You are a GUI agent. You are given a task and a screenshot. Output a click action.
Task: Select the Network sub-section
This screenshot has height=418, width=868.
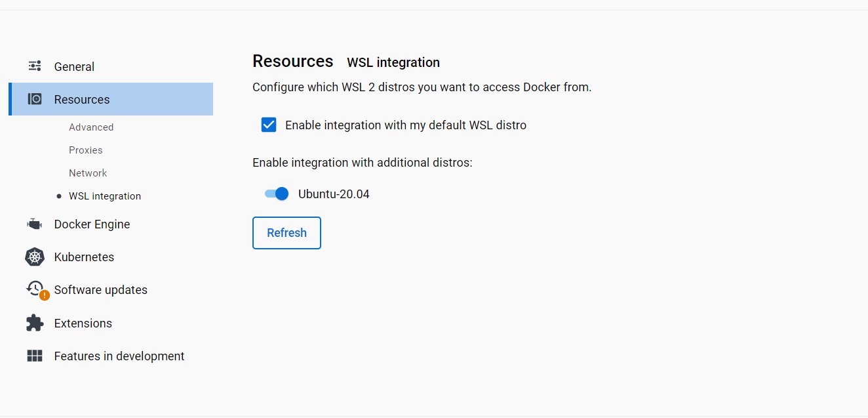click(88, 173)
